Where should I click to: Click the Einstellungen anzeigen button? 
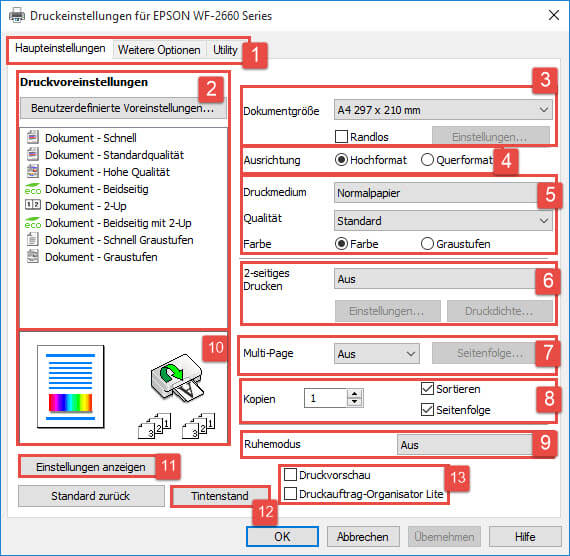click(x=91, y=467)
